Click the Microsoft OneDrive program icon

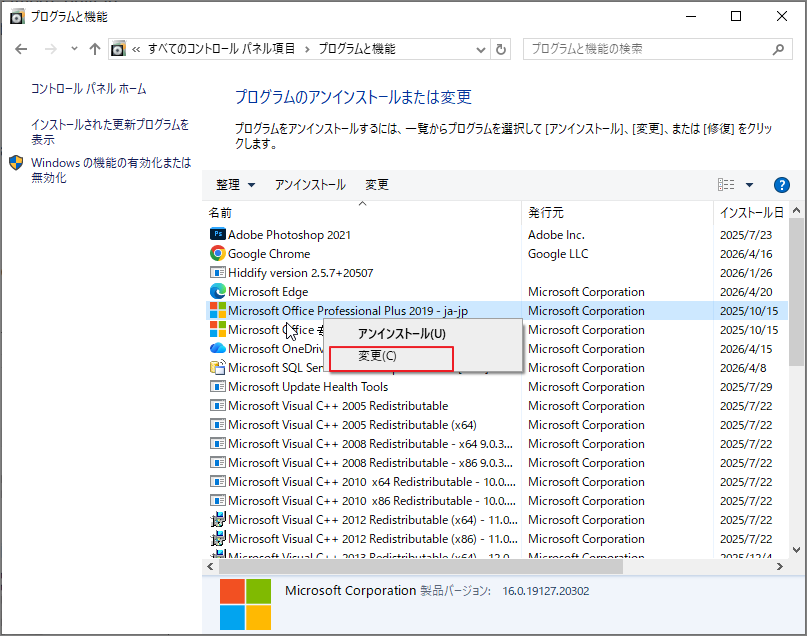(x=216, y=349)
